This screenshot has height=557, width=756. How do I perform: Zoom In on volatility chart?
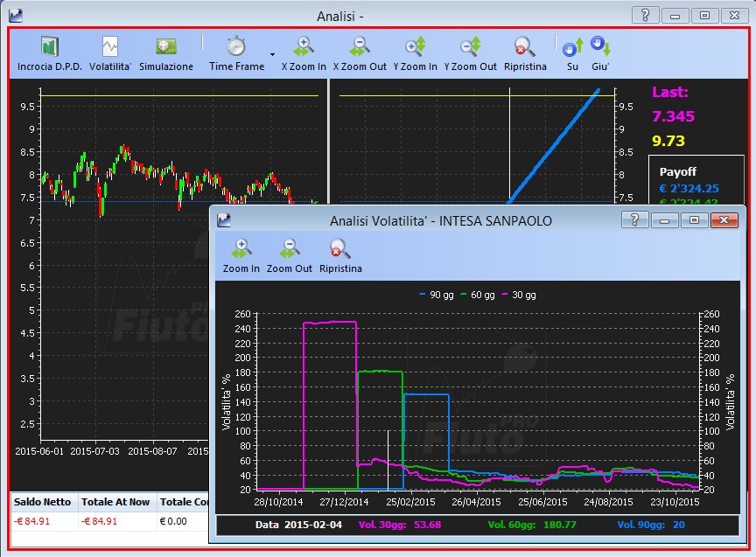241,256
